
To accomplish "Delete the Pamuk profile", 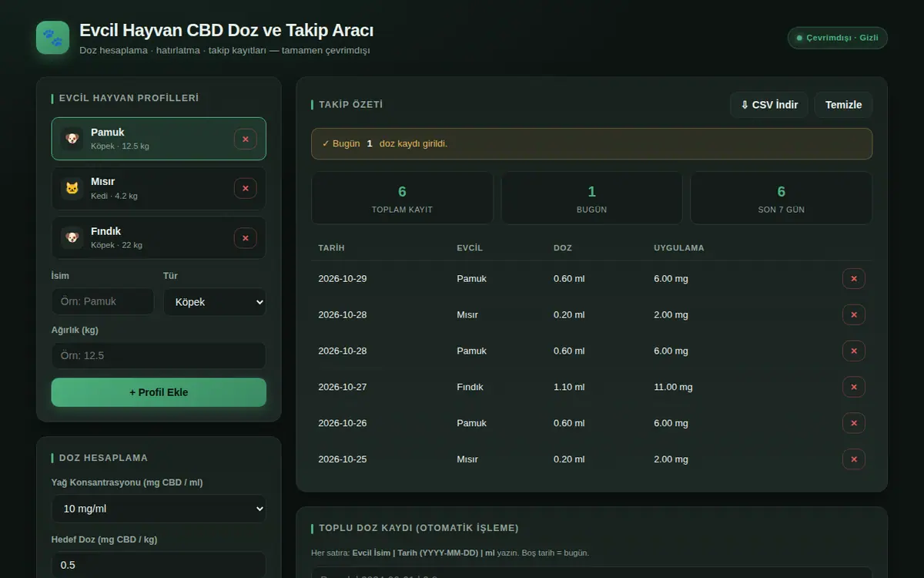I will pos(246,139).
